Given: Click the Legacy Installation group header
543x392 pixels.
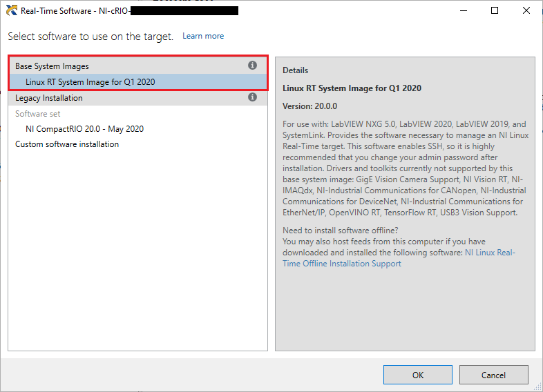Looking at the screenshot, I should 49,98.
